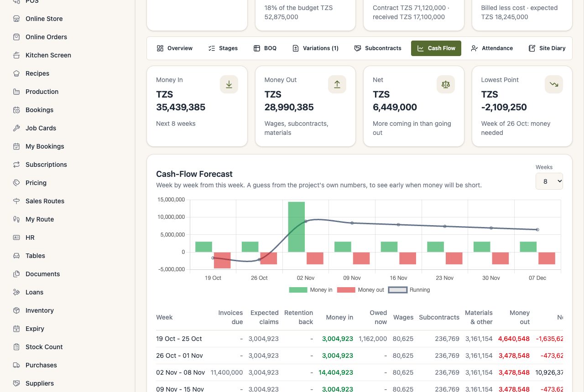Click the Money In download arrow icon
584x392 pixels.
point(229,84)
